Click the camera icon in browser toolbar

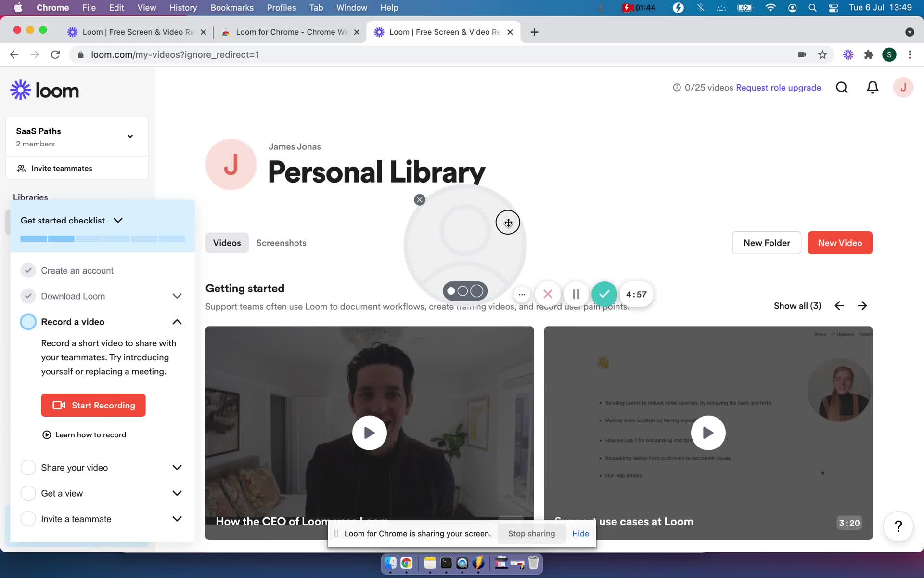click(801, 54)
